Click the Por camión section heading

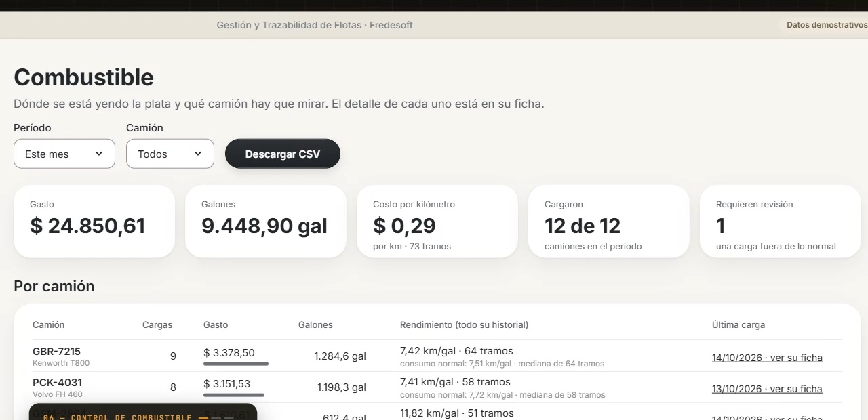[54, 286]
